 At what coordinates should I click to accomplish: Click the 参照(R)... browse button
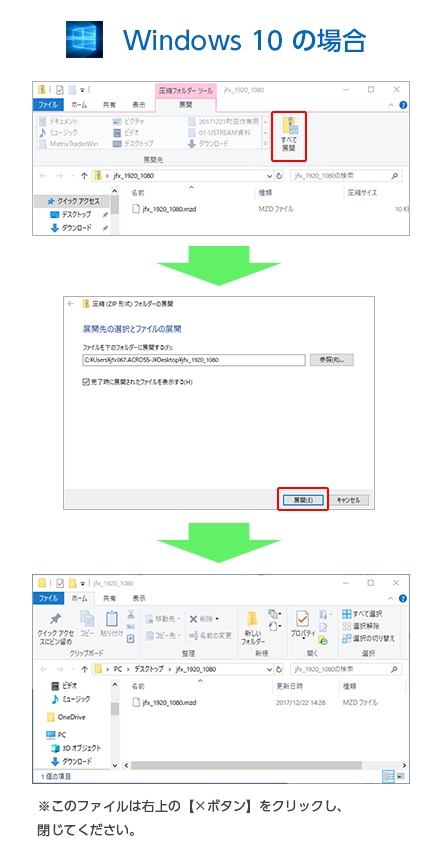point(331,360)
